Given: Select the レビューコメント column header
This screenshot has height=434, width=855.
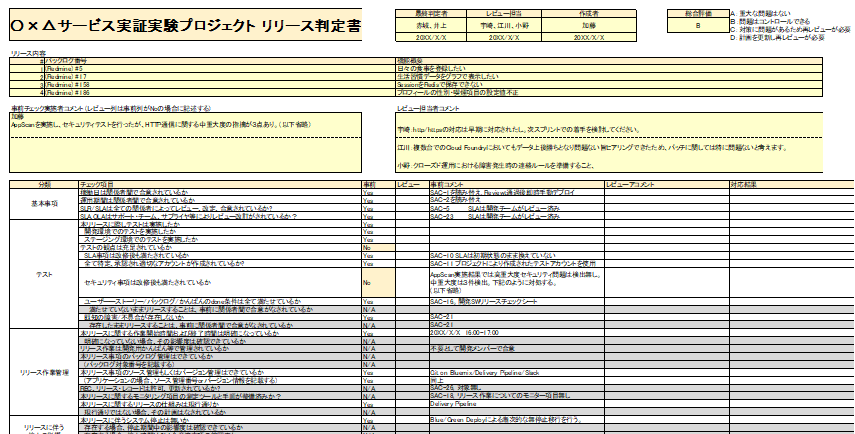Looking at the screenshot, I should pos(666,185).
